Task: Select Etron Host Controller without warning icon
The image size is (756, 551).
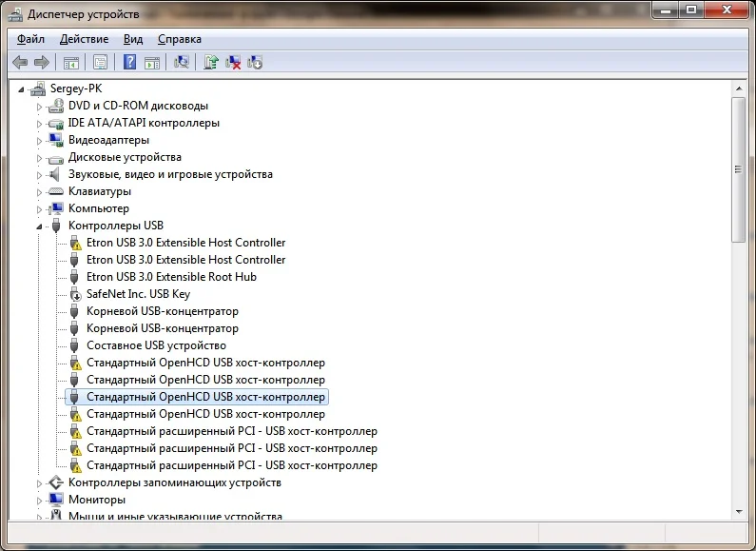Action: click(186, 260)
